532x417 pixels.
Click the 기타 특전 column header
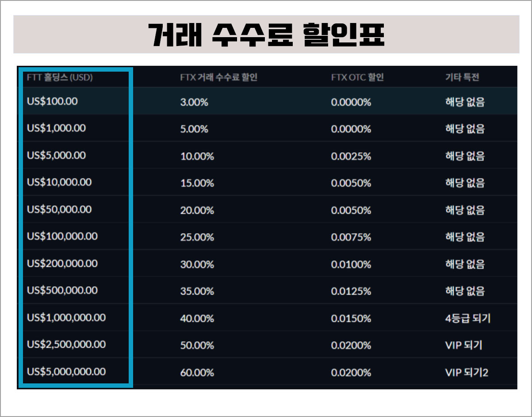(462, 77)
